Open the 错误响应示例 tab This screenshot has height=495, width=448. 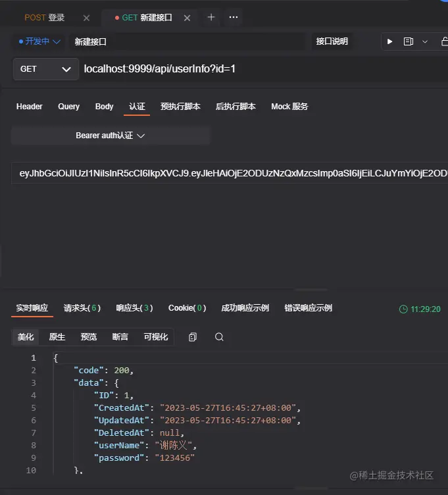pos(309,308)
